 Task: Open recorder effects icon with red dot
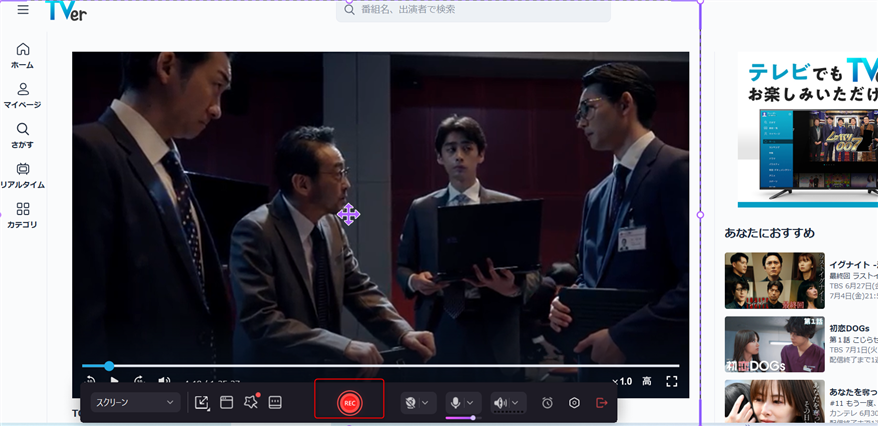251,402
